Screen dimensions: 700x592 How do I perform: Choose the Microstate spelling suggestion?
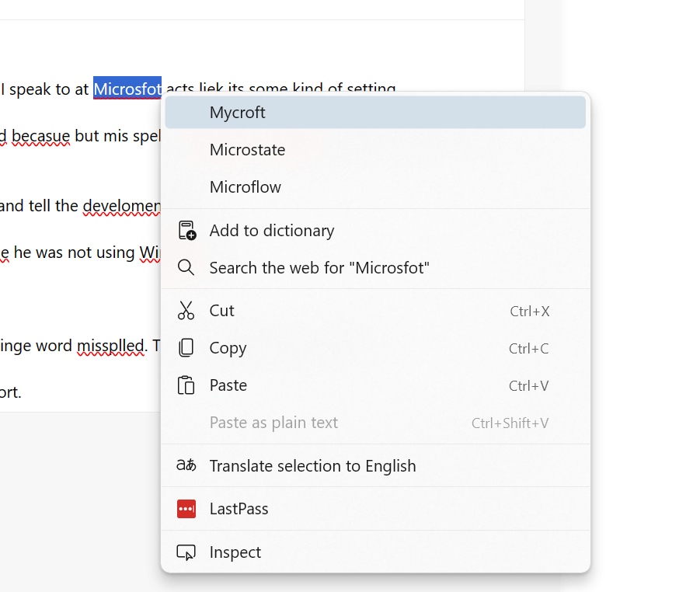(375, 150)
